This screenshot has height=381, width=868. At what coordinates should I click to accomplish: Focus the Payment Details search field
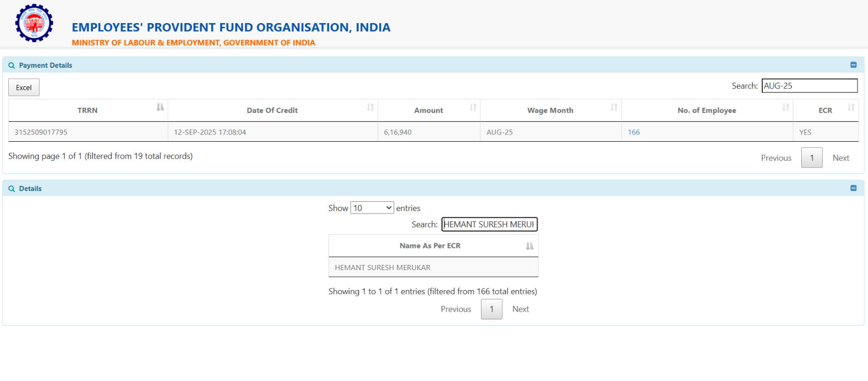tap(809, 86)
